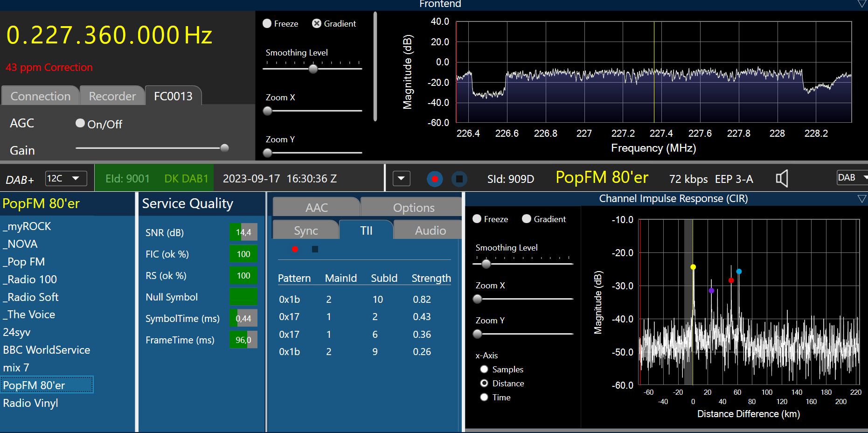Mute audio with the speaker icon
The width and height of the screenshot is (868, 433).
tap(782, 179)
